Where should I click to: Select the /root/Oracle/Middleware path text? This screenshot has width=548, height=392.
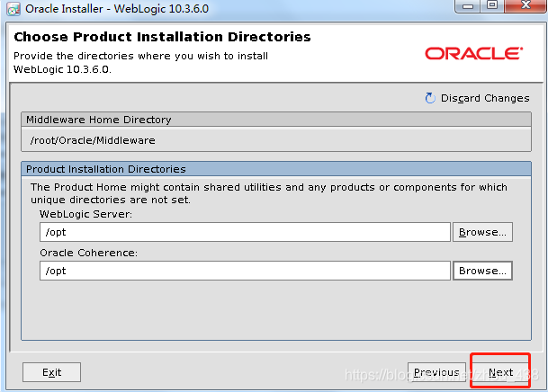pos(93,140)
